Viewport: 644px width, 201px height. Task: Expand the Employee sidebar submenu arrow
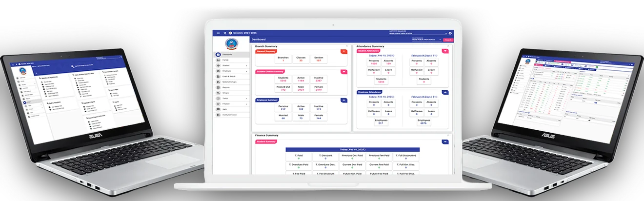click(x=246, y=71)
